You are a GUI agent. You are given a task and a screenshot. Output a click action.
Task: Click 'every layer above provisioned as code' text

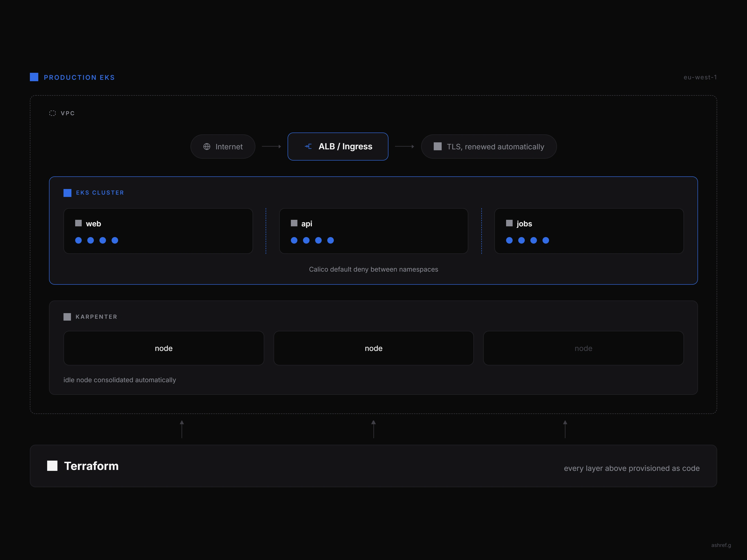click(631, 468)
